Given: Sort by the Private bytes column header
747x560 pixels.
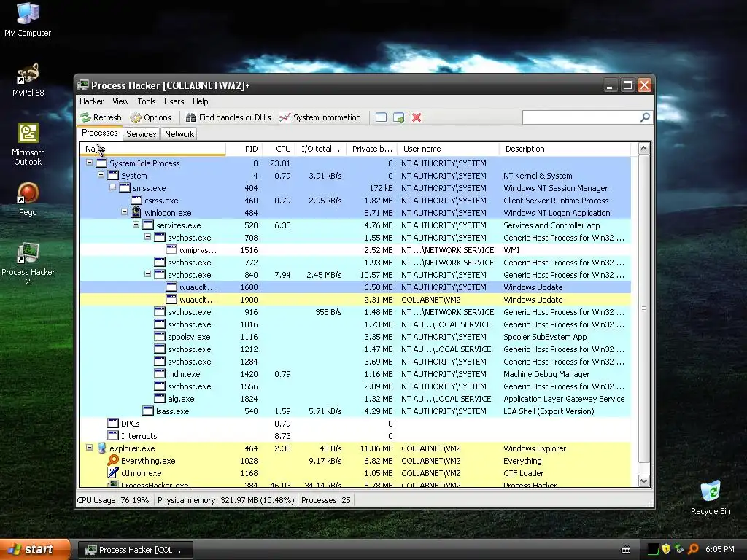Looking at the screenshot, I should (372, 149).
